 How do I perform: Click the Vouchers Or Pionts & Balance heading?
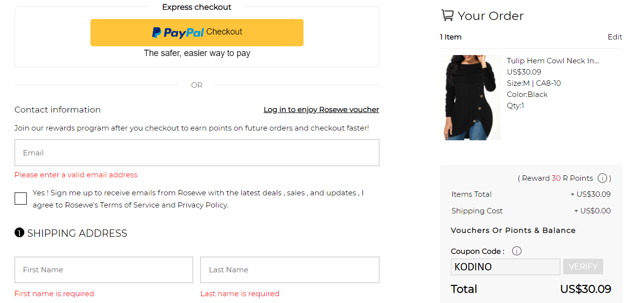point(513,230)
